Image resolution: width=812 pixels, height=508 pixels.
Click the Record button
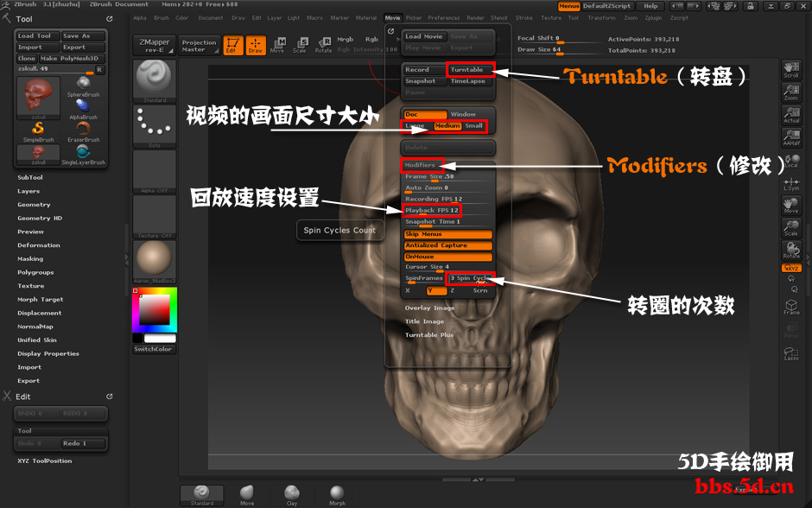[424, 69]
